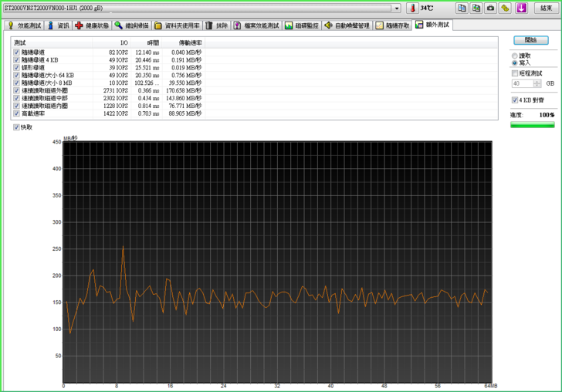Click the 結束 button
Screen dimensions: 562x392
[x=546, y=8]
